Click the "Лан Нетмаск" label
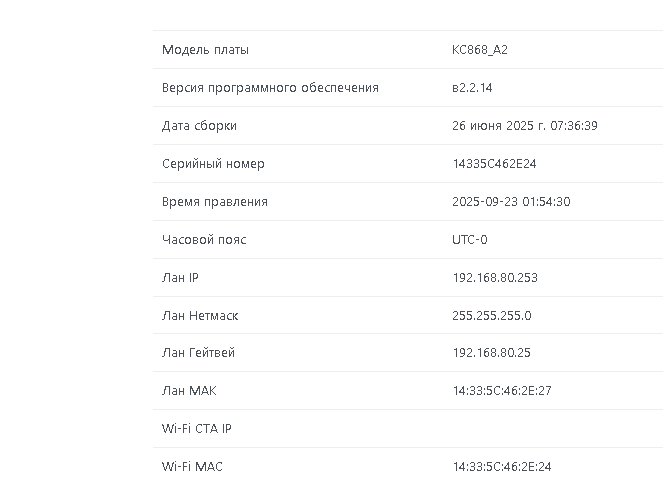The image size is (663, 481). [200, 316]
